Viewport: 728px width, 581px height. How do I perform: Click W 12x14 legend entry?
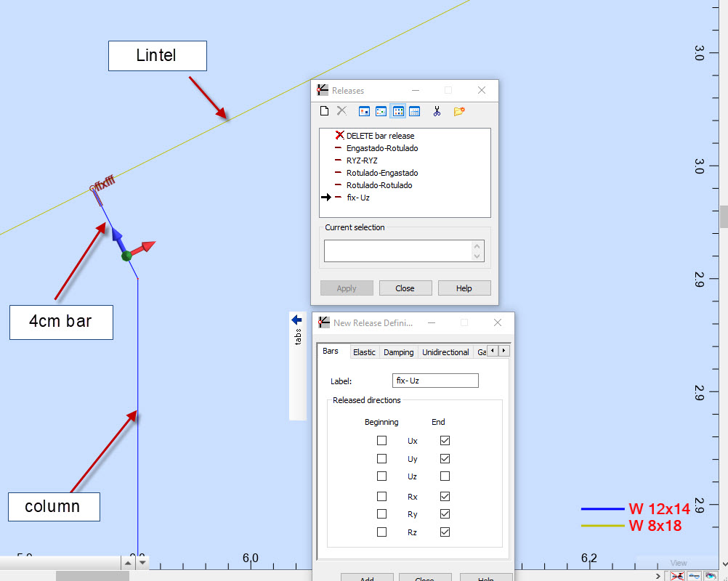tap(636, 508)
